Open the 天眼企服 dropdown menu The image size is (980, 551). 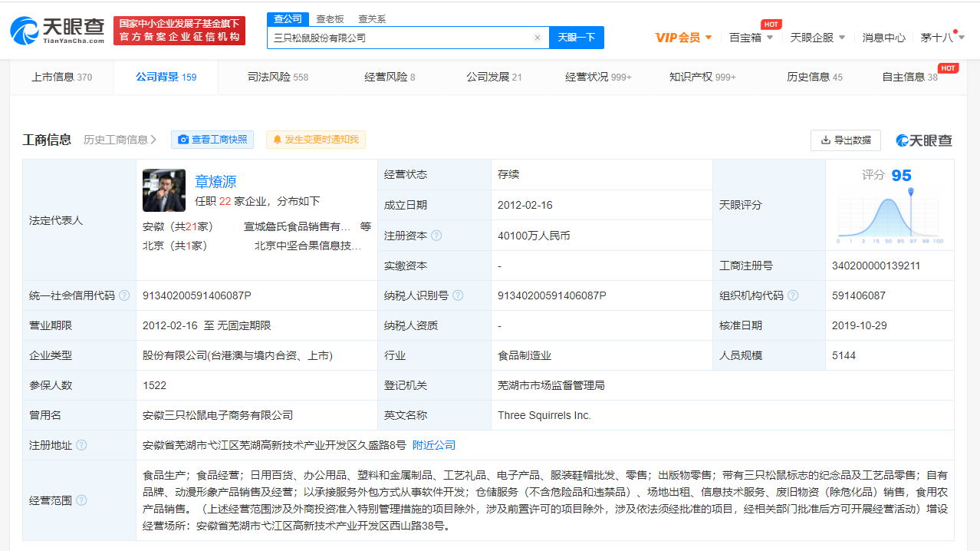(818, 37)
